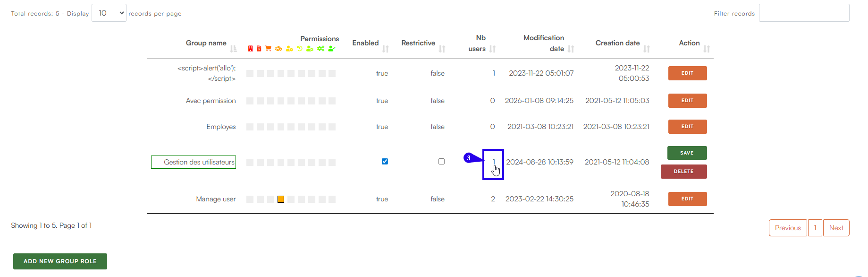
Task: Toggle building permission box in script alert row
Action: [250, 74]
